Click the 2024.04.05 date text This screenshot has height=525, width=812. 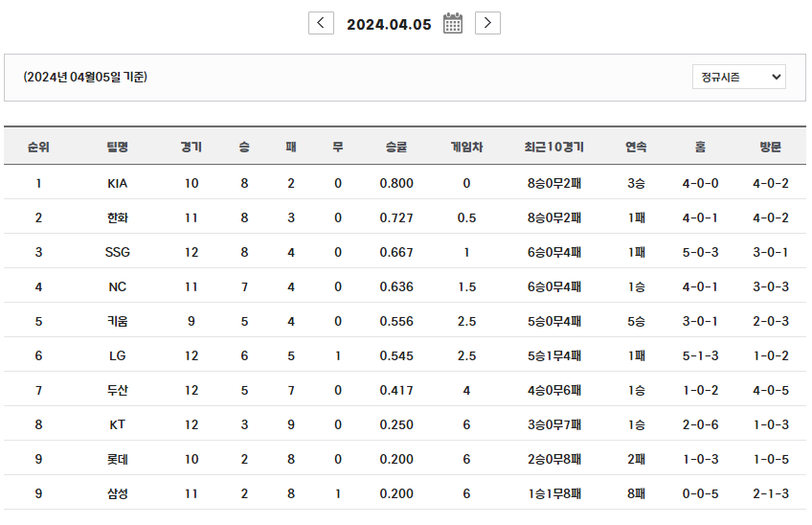(389, 24)
